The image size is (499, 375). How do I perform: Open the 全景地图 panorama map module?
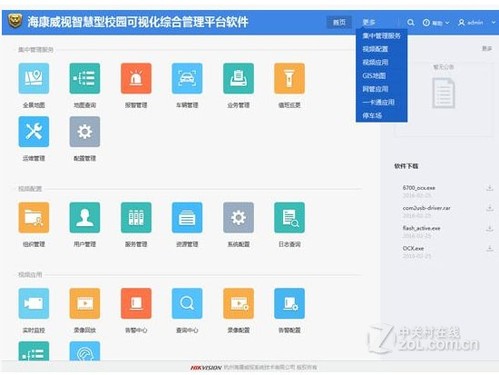34,78
